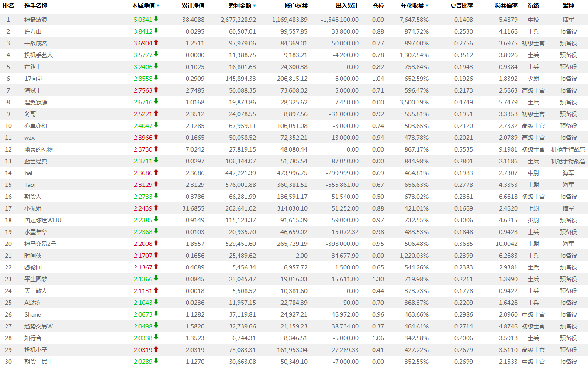
Task: Click green down arrow beside 2.6716
Action: tap(156, 101)
